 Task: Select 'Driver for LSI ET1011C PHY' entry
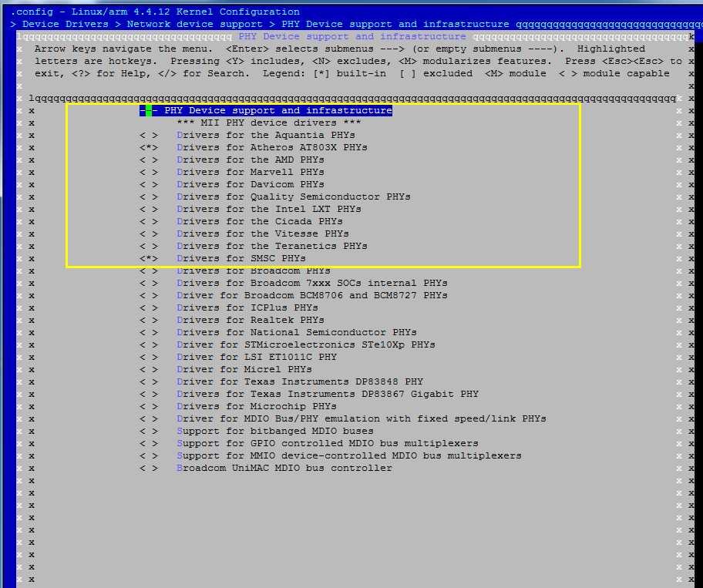tap(257, 357)
